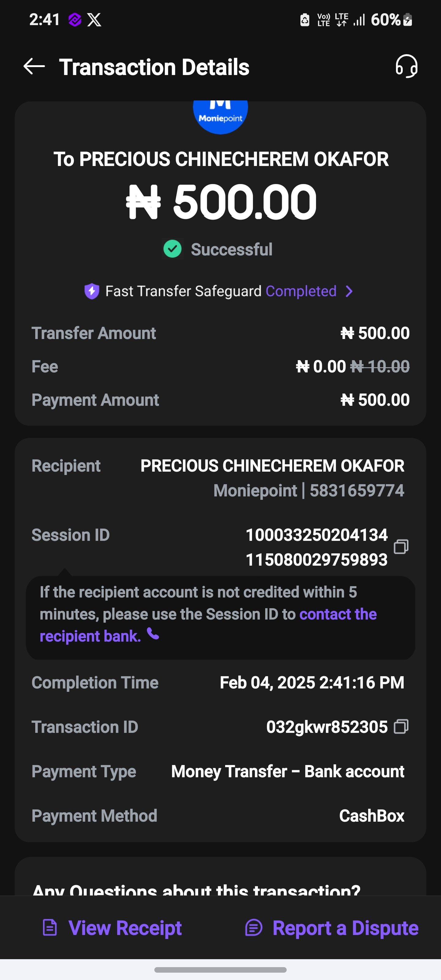Tap the back arrow icon
The height and width of the screenshot is (980, 441).
(x=34, y=66)
